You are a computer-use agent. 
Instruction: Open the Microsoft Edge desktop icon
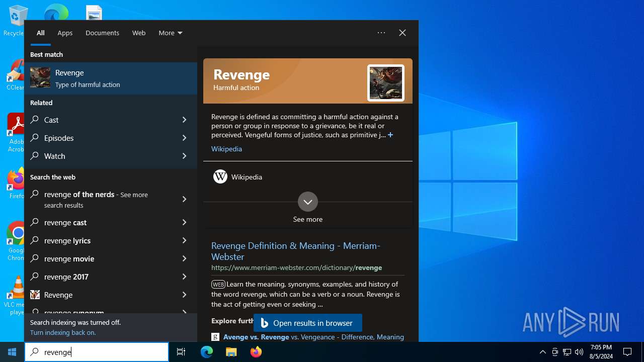coord(56,12)
